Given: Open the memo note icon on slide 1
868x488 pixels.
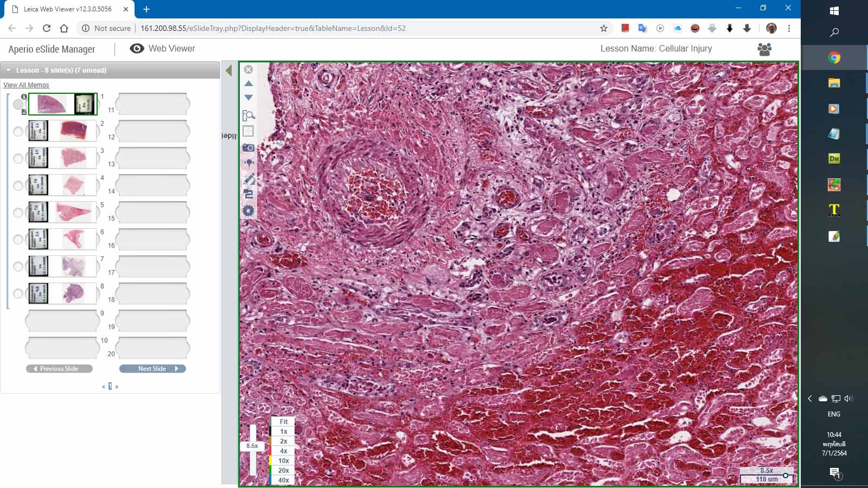Looking at the screenshot, I should 24,112.
